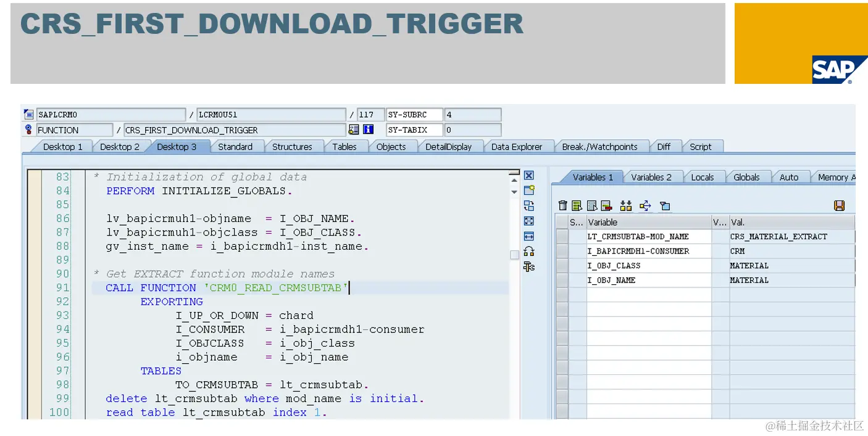Click the SAPLCRM0 program field
Viewport: 868px width, 436px height.
[x=111, y=115]
